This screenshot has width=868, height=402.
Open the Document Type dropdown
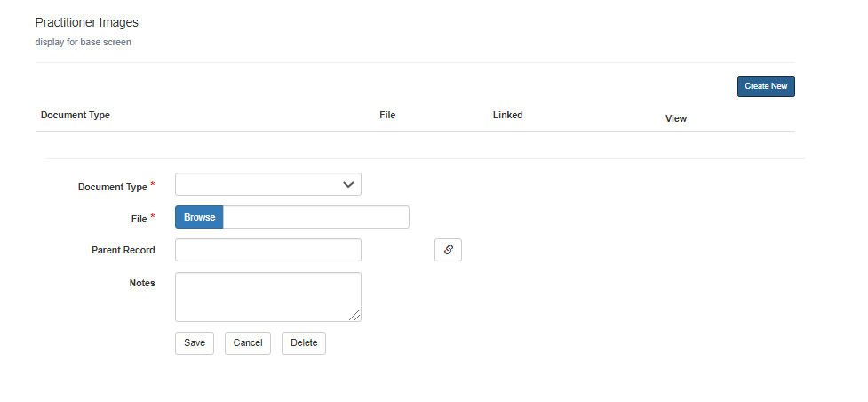(x=268, y=184)
